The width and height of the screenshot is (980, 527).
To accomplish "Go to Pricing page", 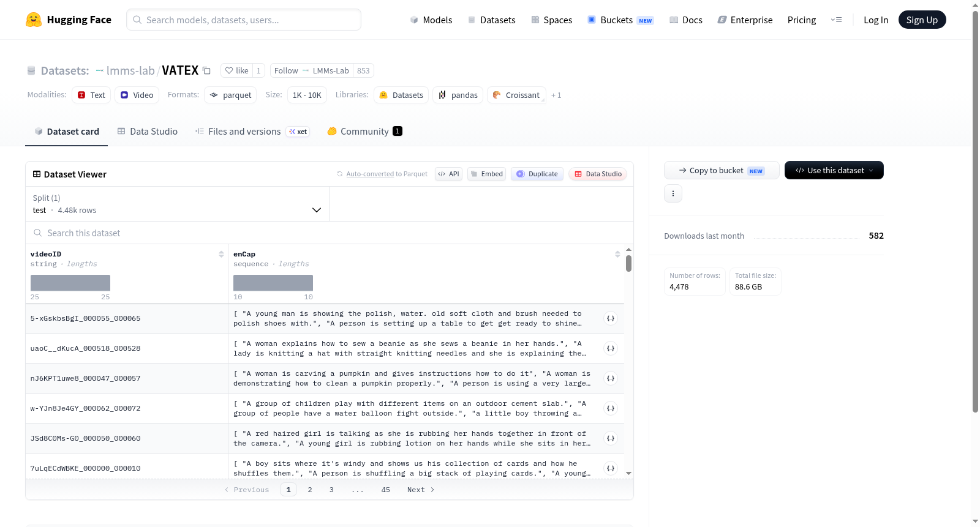I will click(802, 20).
